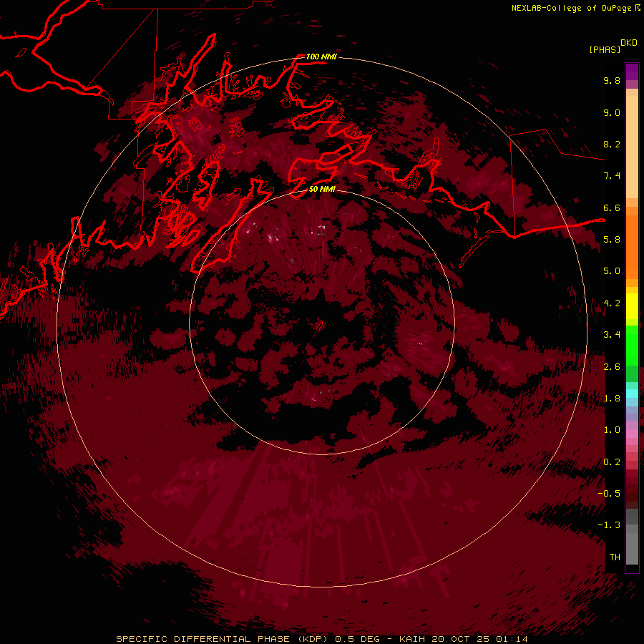This screenshot has width=644, height=644.
Task: Click the 1.0 value on color scale
Action: coord(612,430)
